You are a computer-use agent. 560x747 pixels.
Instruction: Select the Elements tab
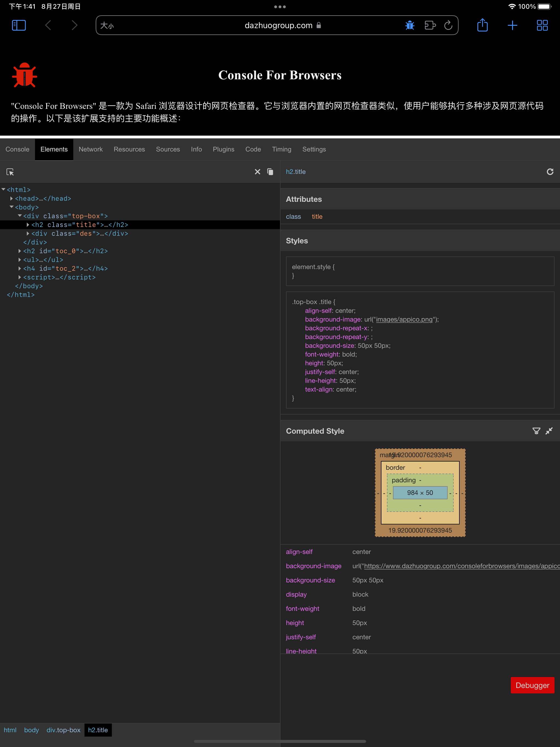click(x=54, y=149)
